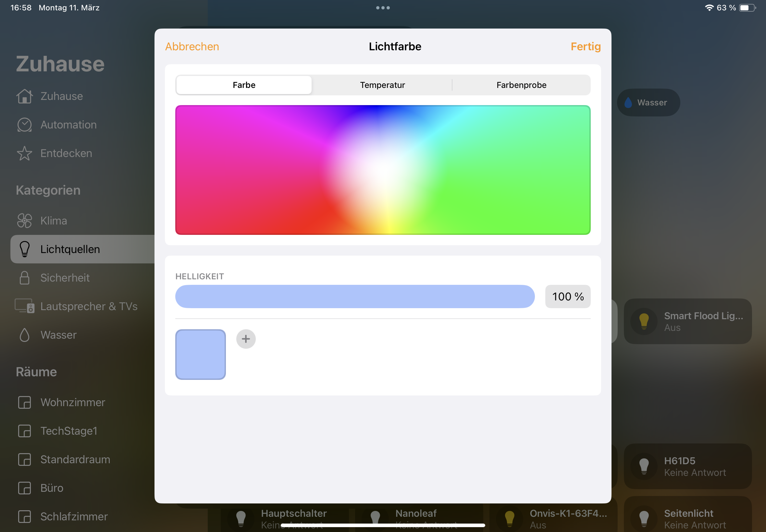
Task: Click the Wasser droplet icon in sidebar
Action: 24,335
